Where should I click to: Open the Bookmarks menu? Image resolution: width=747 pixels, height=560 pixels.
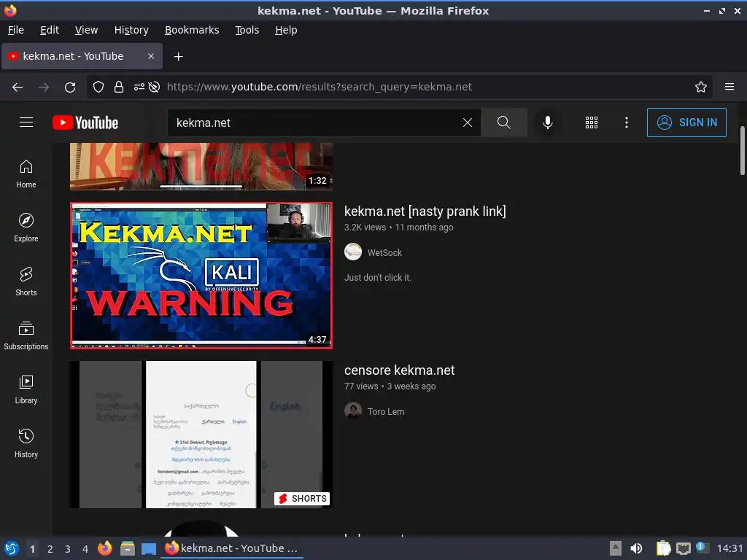tap(192, 30)
